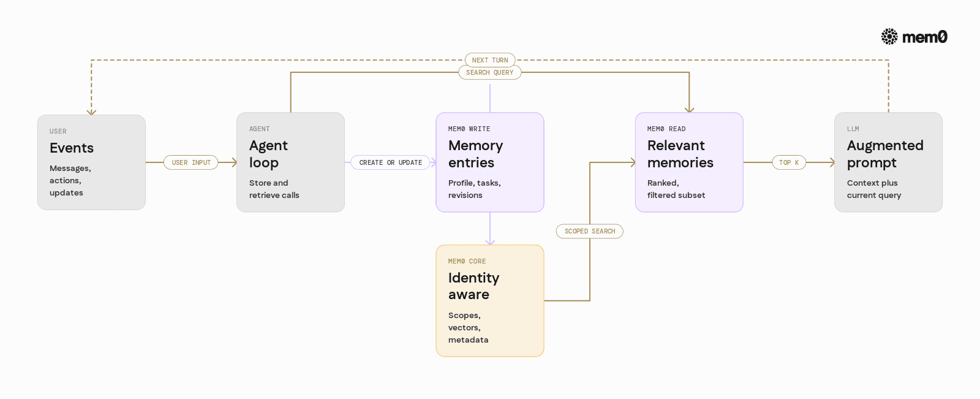Click the 'LLM' caption
The height and width of the screenshot is (399, 980).
point(853,129)
